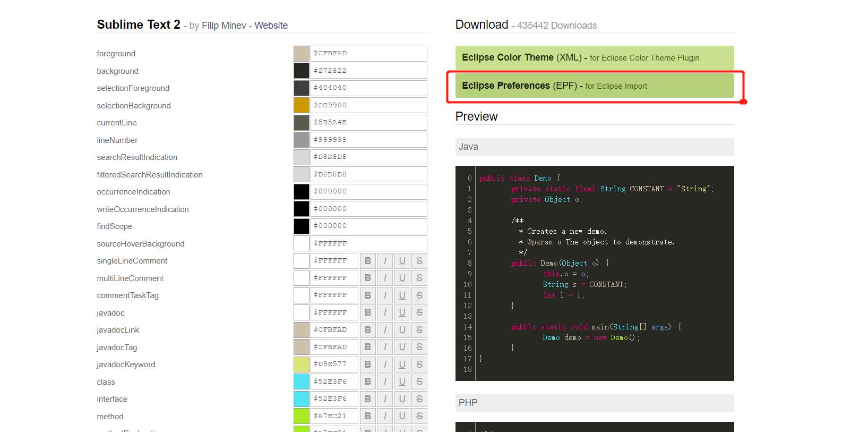Toggle italic for class row
Screen dimensions: 868x432
pos(385,382)
